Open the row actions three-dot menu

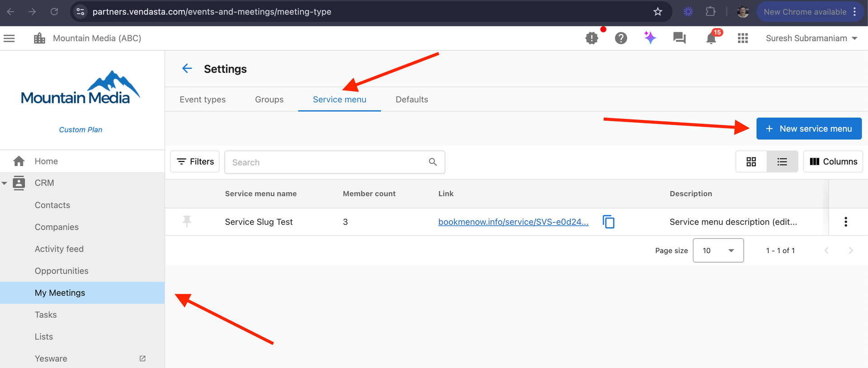point(846,222)
